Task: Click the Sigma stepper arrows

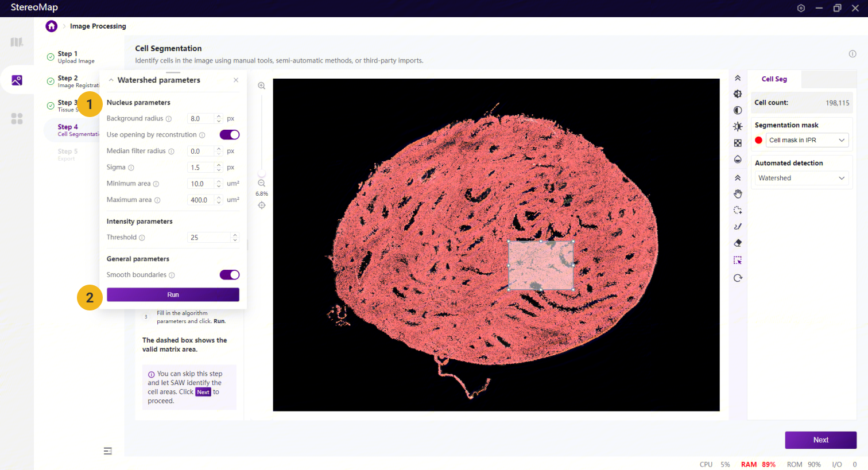Action: (x=219, y=168)
